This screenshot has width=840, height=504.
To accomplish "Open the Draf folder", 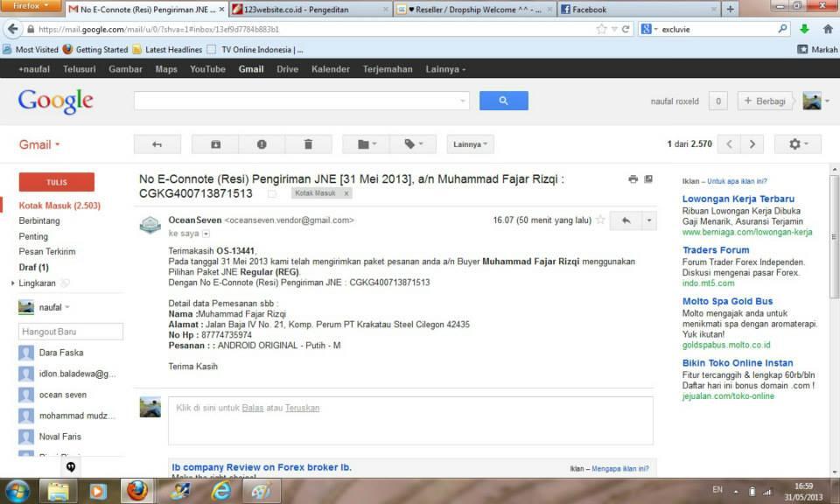I will [34, 267].
